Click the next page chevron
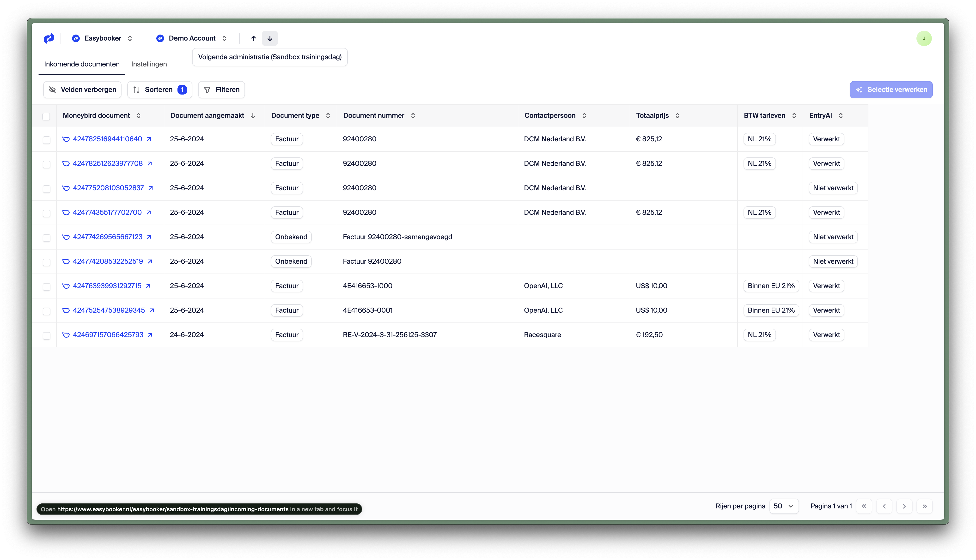The height and width of the screenshot is (560, 976). pos(904,506)
